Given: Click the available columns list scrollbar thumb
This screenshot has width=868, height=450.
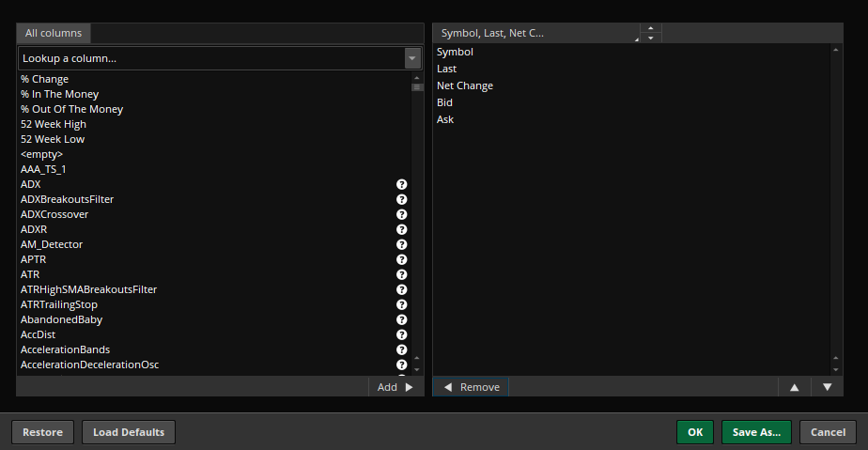Looking at the screenshot, I should pos(417,85).
